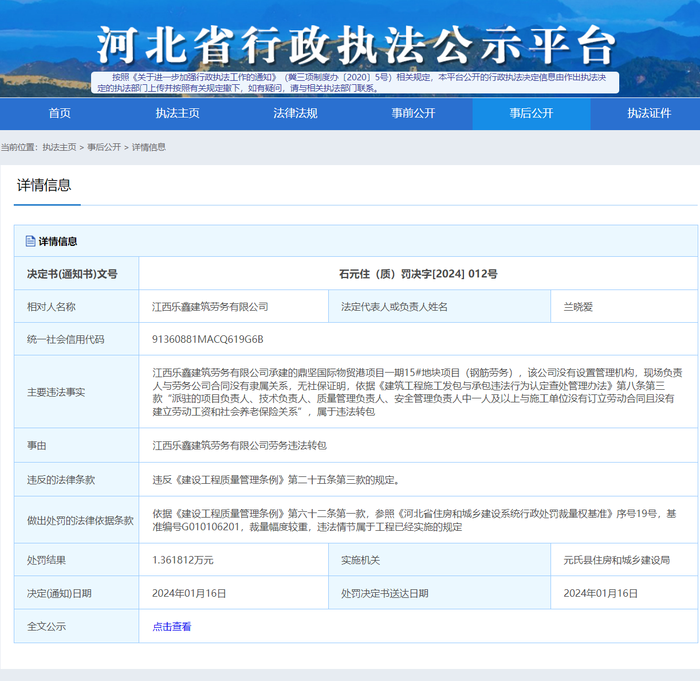Click the 相对人名称 label cell
This screenshot has width=700, height=681.
pyautogui.click(x=76, y=307)
